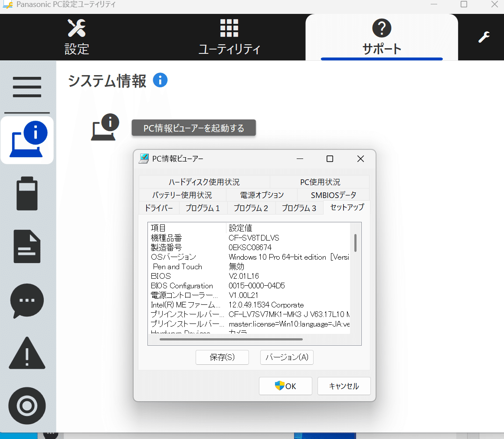Click the CF-SV8TDLVS value
Screen dimensions: 504x439
click(254, 238)
